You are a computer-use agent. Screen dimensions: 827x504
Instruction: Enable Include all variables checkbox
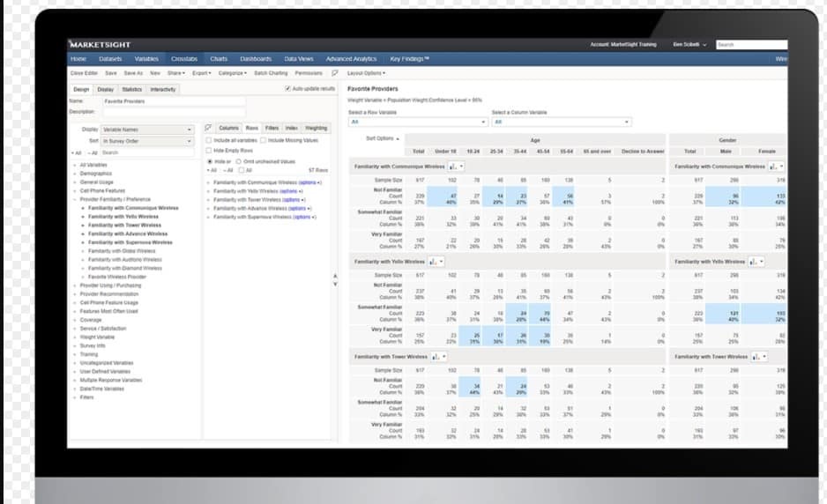[209, 140]
